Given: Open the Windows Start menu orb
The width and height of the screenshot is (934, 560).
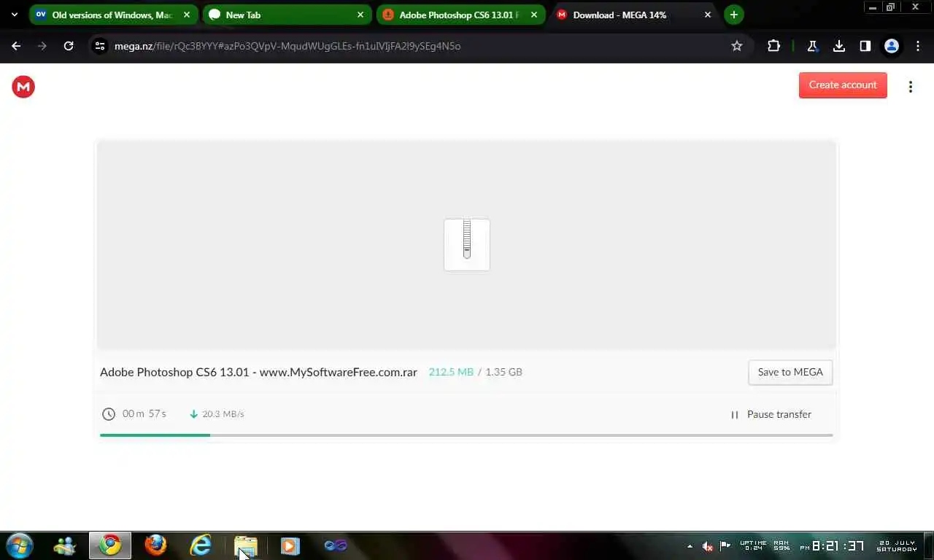Looking at the screenshot, I should (20, 545).
